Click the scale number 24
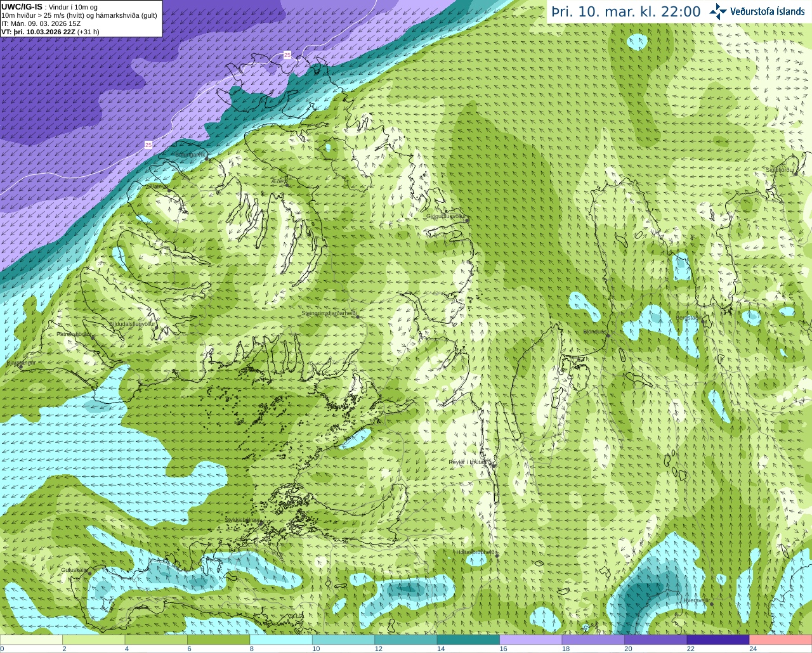 point(753,649)
